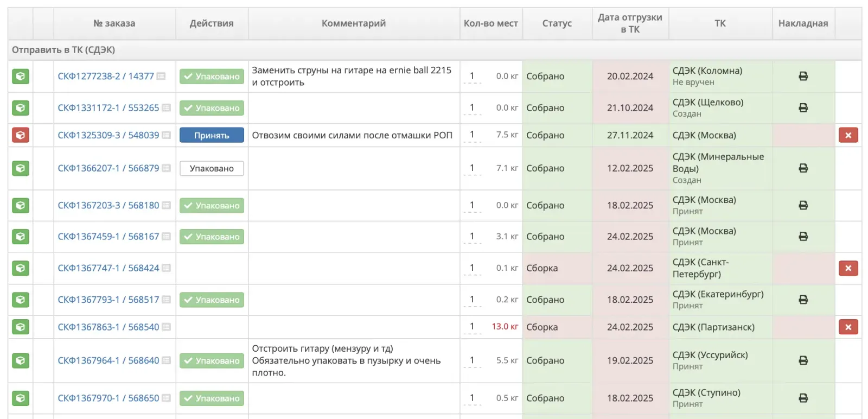Open details icon next to order 568517
Image resolution: width=868 pixels, height=419 pixels.
(x=167, y=300)
